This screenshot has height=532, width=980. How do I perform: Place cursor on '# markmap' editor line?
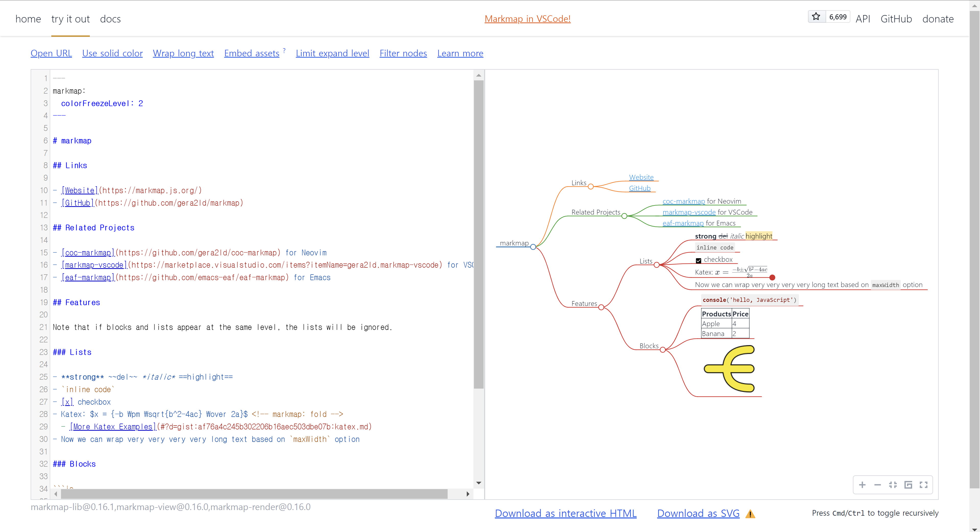72,141
